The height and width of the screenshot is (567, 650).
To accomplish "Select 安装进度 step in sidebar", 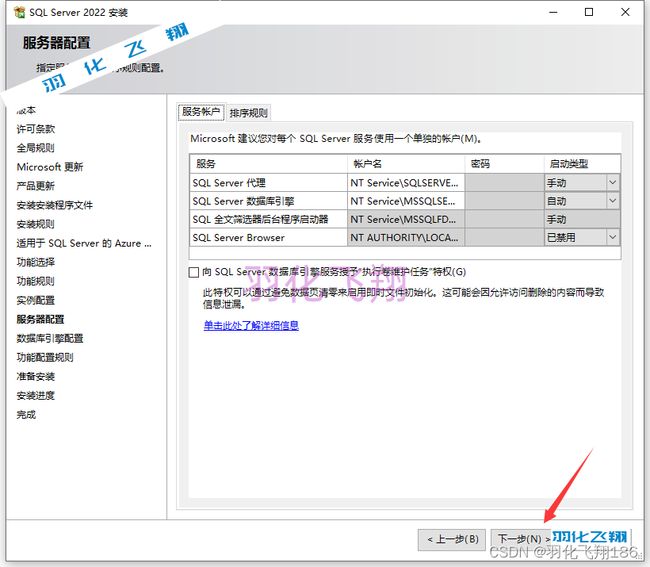I will point(36,396).
